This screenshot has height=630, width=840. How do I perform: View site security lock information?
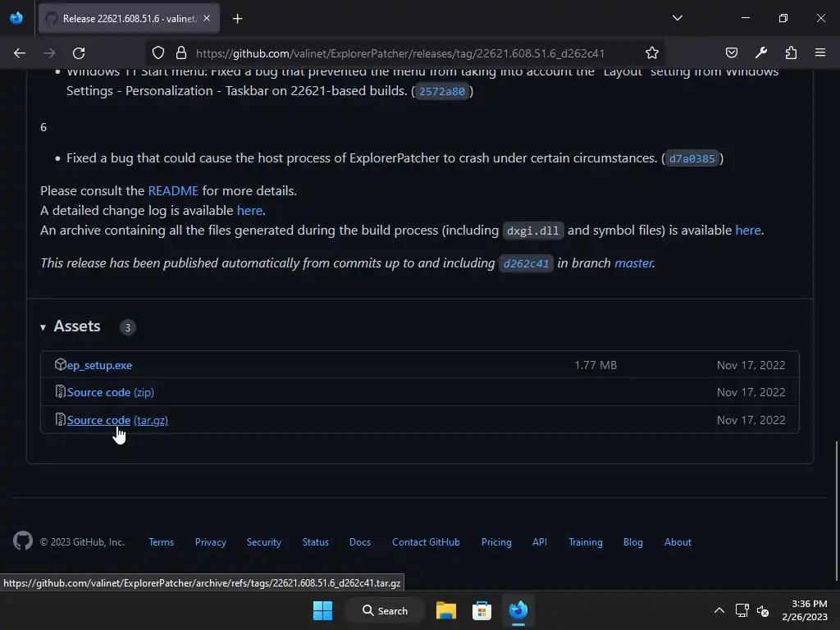click(x=181, y=52)
